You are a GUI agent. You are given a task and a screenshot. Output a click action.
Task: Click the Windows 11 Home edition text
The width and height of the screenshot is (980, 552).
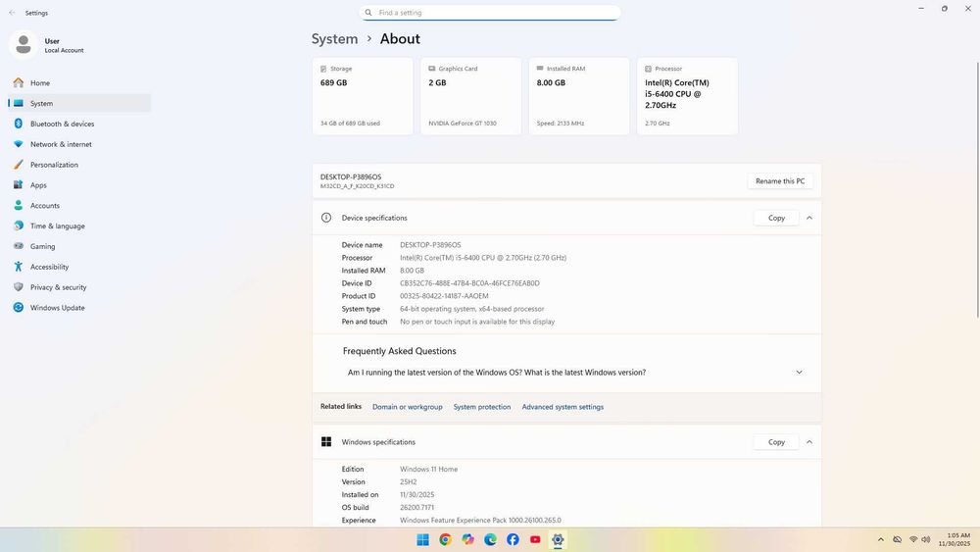click(x=429, y=469)
